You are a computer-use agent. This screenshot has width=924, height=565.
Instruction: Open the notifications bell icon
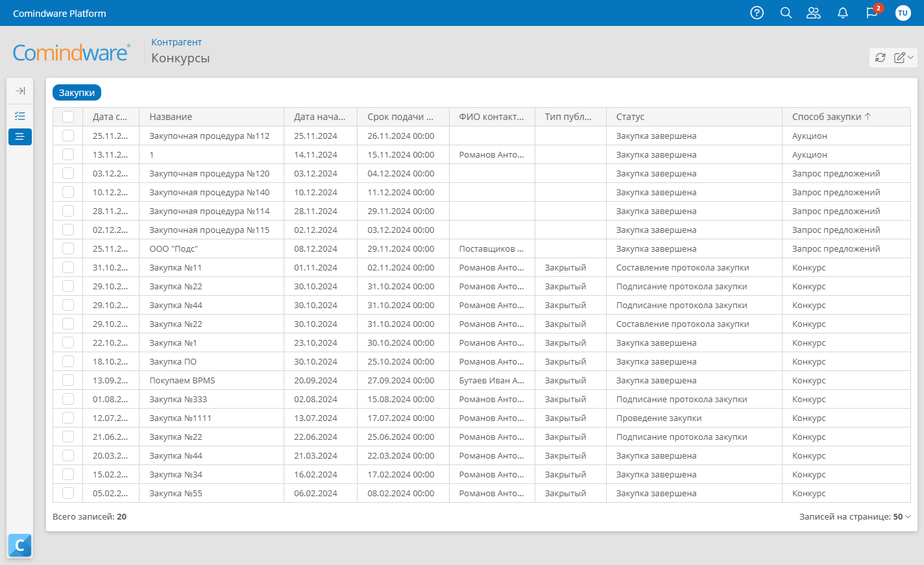843,13
